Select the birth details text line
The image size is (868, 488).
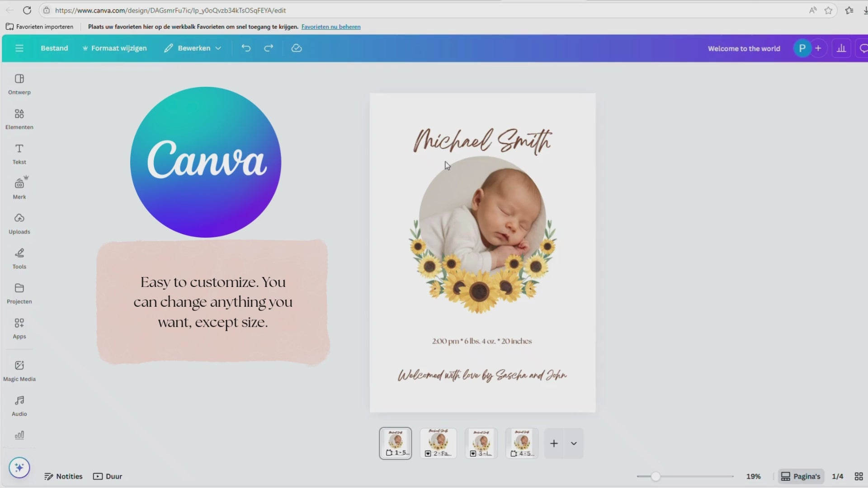tap(481, 341)
